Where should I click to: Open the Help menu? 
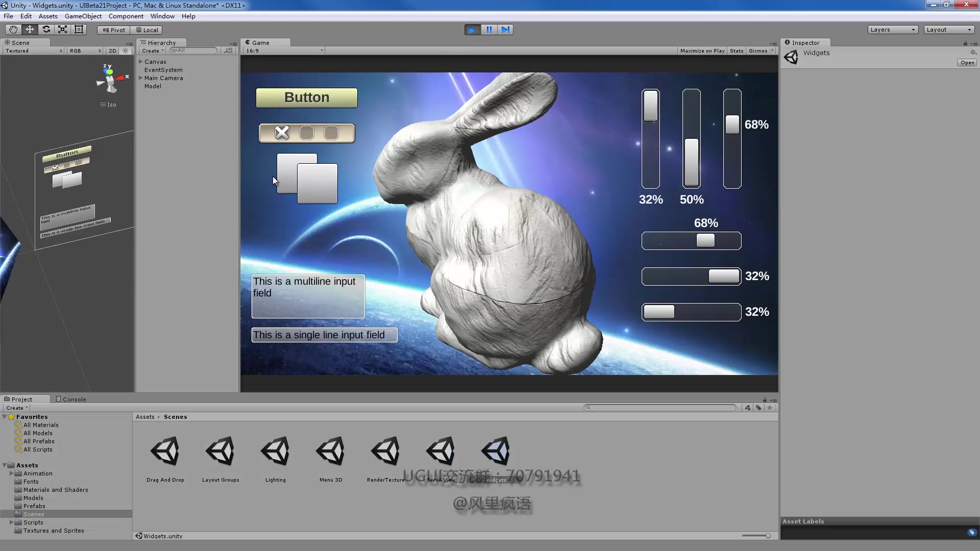pyautogui.click(x=188, y=16)
